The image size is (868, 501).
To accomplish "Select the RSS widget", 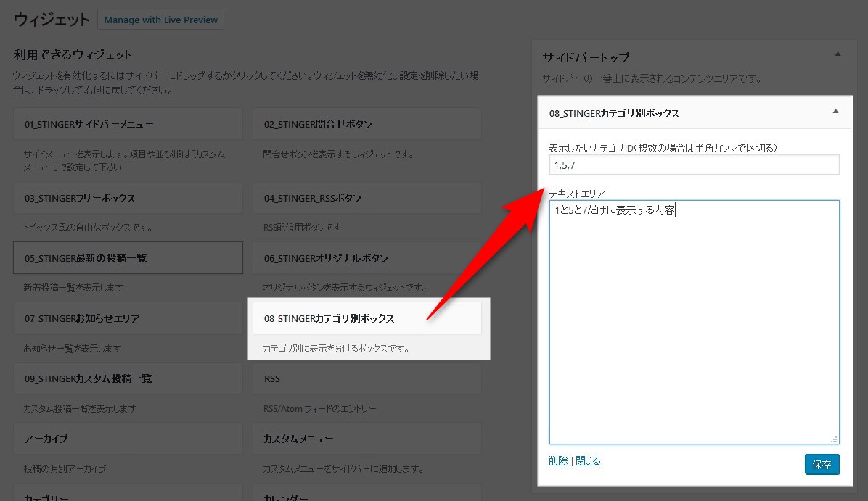I will (367, 378).
